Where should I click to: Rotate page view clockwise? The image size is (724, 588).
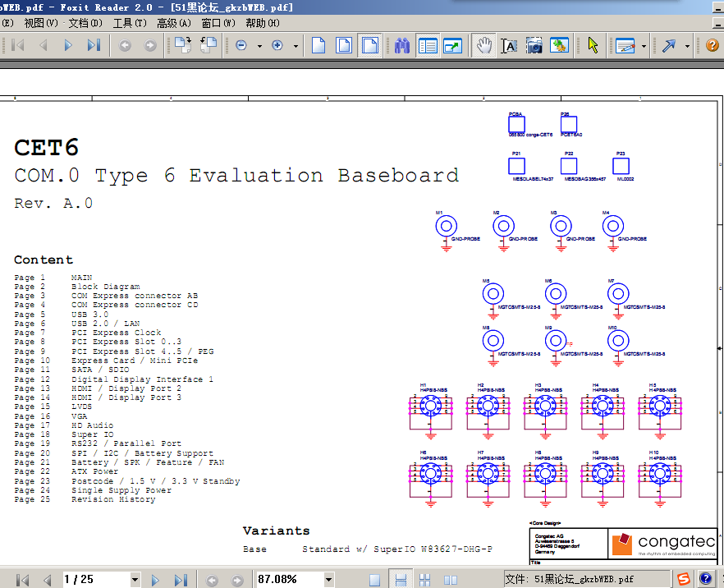(183, 45)
